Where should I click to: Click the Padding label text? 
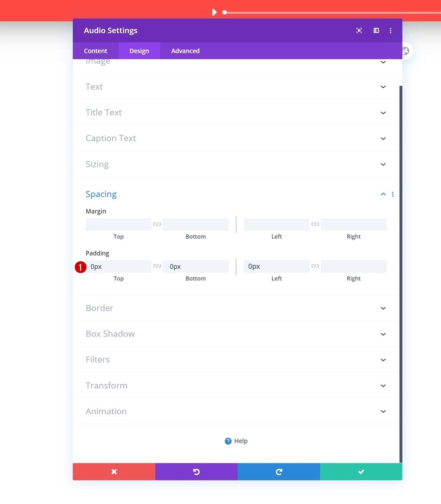pyautogui.click(x=97, y=253)
